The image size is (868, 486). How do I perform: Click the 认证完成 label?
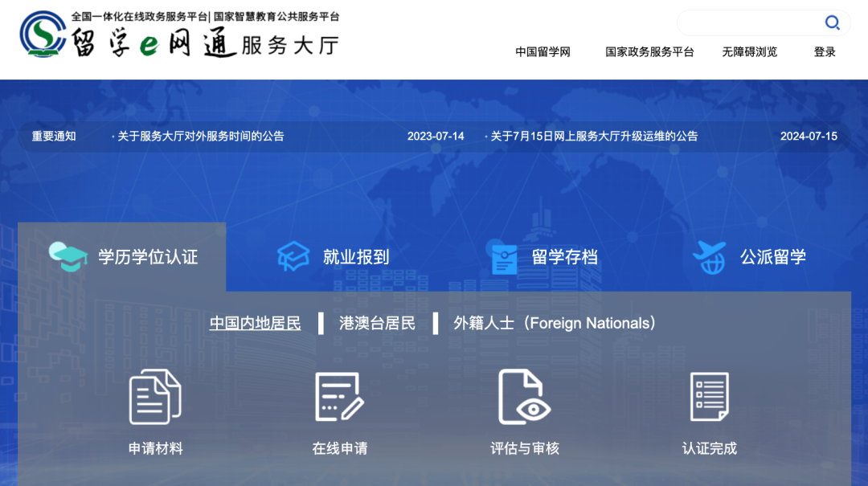(x=709, y=448)
